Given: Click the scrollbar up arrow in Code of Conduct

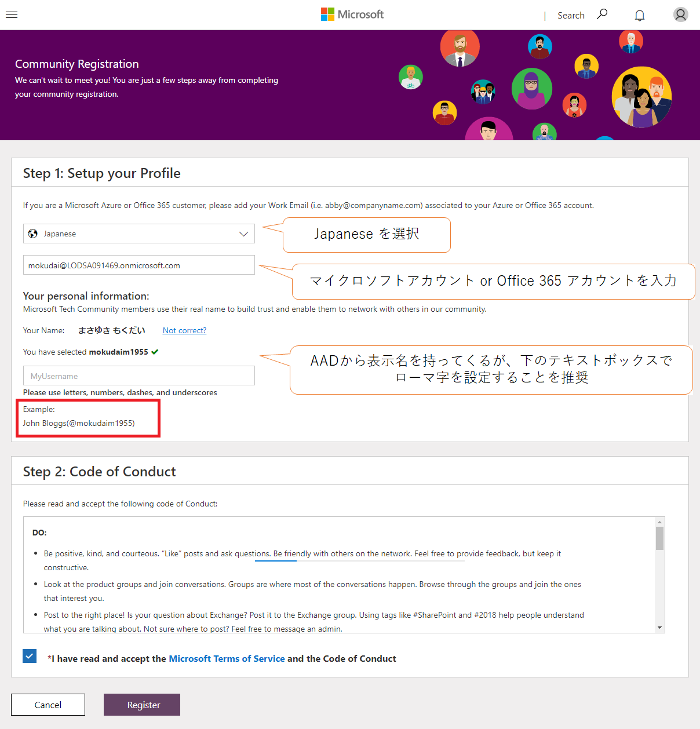Looking at the screenshot, I should tap(659, 522).
